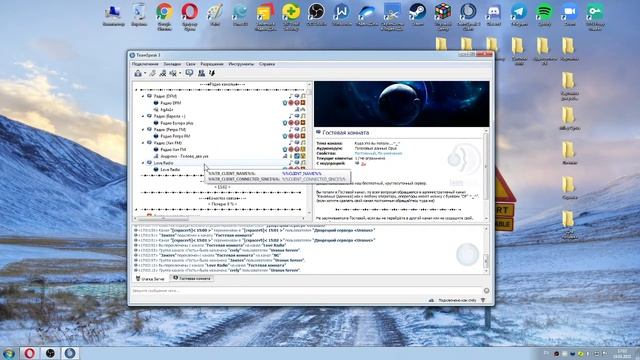This screenshot has height=360, width=640.
Task: Collapse the Love Radio channel
Action: pyautogui.click(x=143, y=163)
